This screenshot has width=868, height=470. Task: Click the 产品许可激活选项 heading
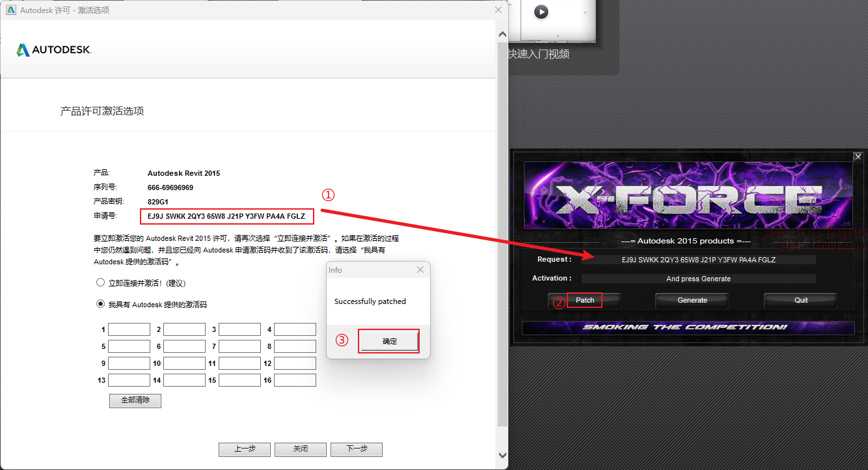pyautogui.click(x=102, y=111)
